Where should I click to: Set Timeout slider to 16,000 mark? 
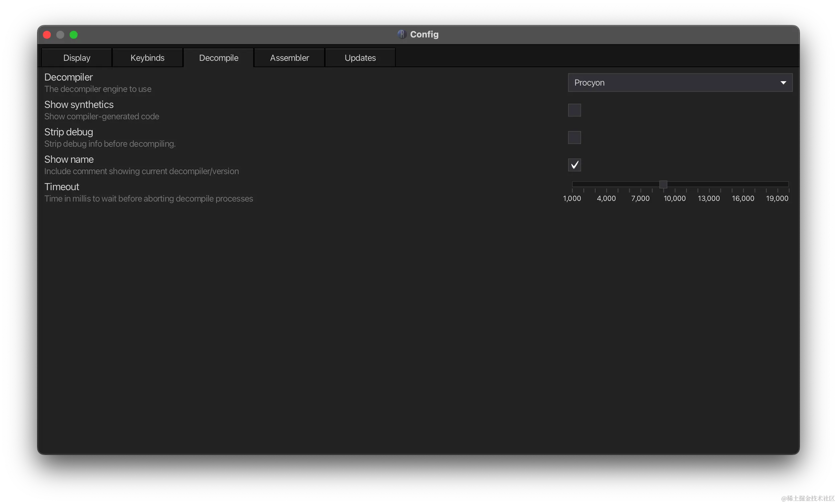[x=743, y=184]
